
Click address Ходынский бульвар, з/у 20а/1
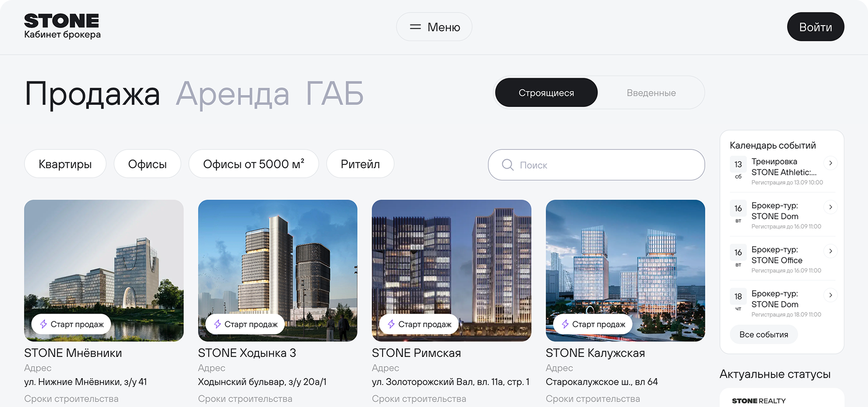click(x=262, y=382)
